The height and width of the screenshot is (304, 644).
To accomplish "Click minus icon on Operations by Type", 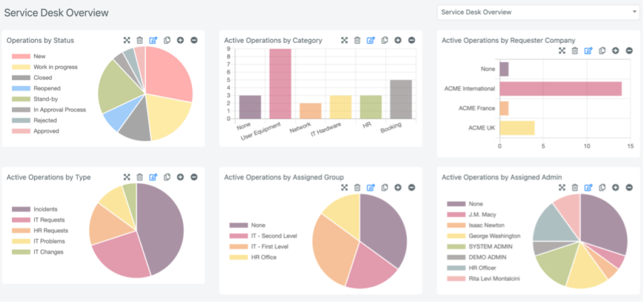I will 194,177.
